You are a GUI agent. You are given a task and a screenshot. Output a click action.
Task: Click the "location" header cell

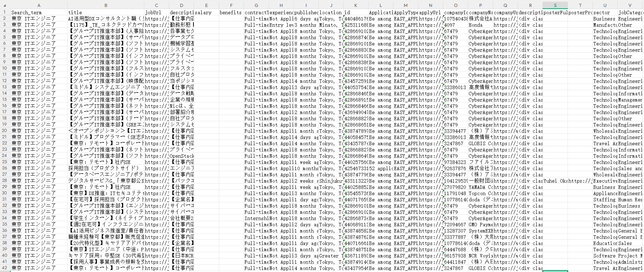point(331,12)
